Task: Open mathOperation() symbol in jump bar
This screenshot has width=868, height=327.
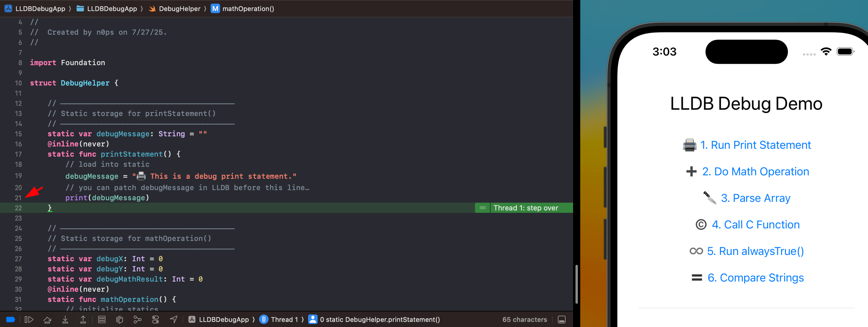Action: [x=248, y=9]
